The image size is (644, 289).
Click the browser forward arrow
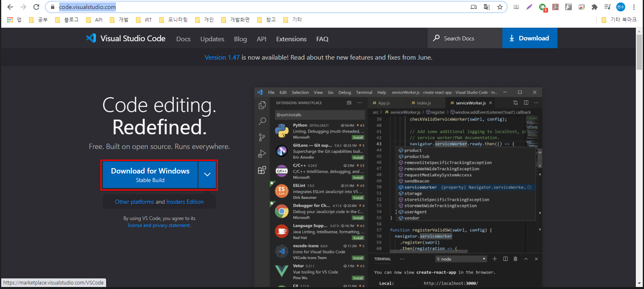pos(23,7)
